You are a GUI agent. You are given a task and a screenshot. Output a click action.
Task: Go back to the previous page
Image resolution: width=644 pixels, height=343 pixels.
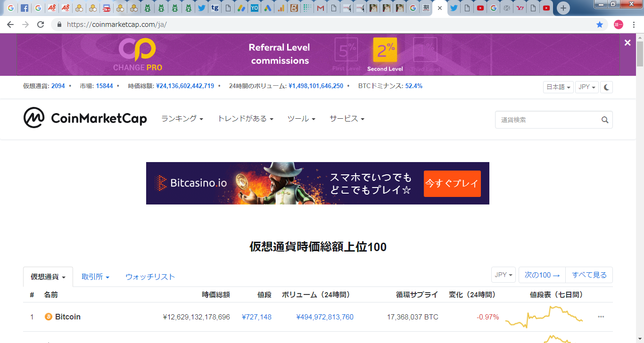(10, 24)
